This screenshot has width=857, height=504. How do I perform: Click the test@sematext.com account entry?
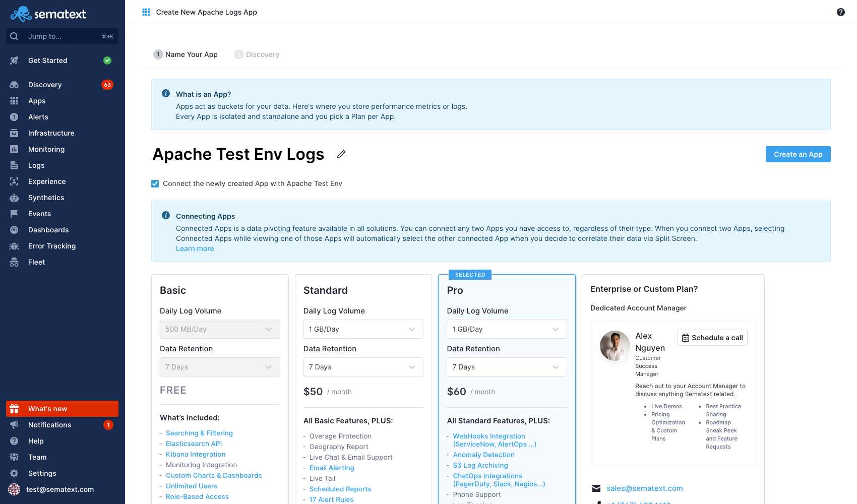click(62, 489)
